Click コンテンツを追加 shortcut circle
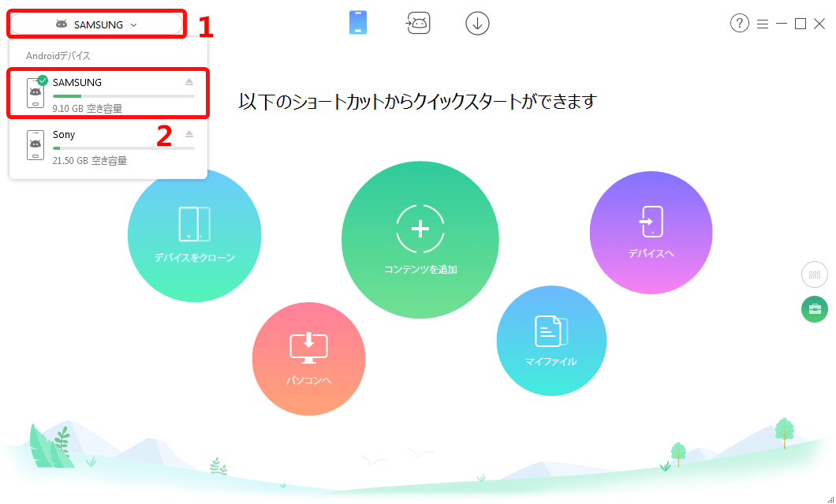Image resolution: width=836 pixels, height=504 pixels. click(420, 240)
